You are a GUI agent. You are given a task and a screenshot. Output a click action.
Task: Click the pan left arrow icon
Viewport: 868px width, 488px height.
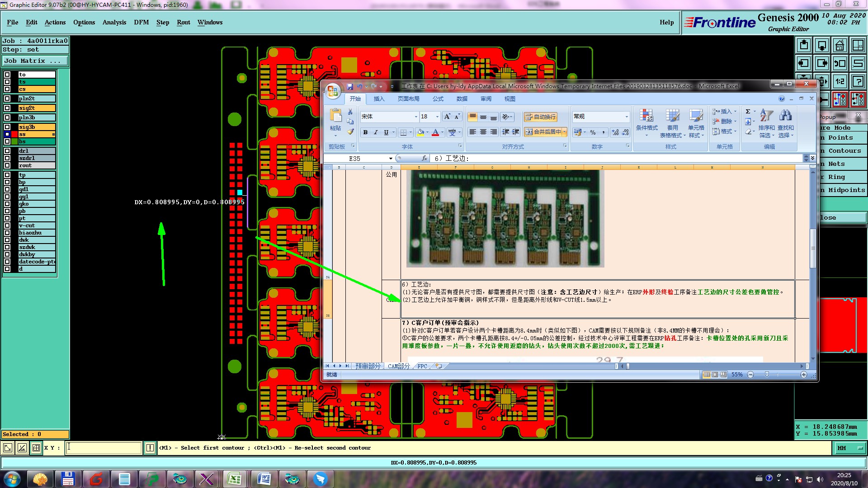click(x=804, y=63)
